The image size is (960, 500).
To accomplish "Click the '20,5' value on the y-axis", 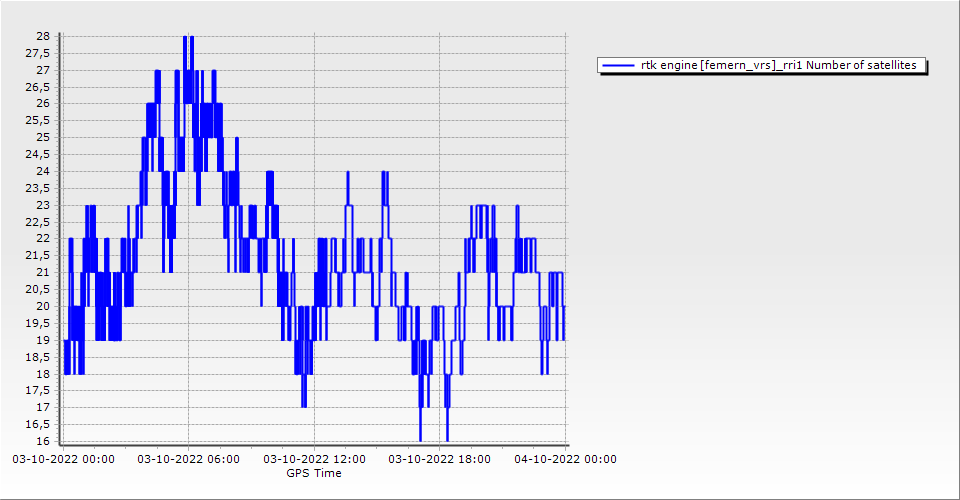I will (38, 289).
